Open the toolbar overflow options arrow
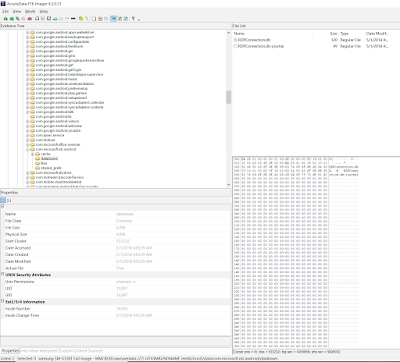 139,19
